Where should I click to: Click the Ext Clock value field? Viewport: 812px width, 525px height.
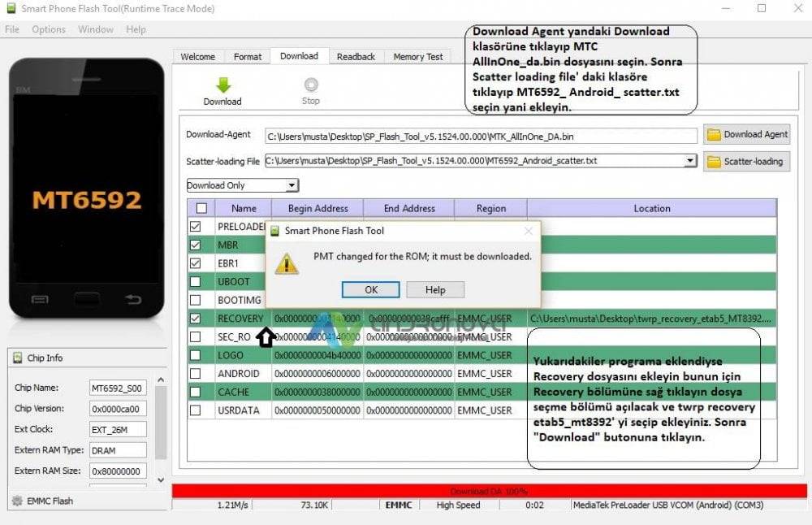(118, 430)
